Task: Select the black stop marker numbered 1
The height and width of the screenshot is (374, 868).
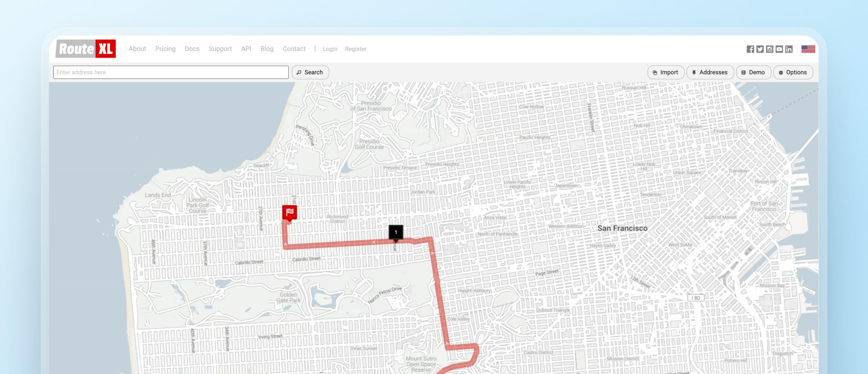Action: [396, 232]
